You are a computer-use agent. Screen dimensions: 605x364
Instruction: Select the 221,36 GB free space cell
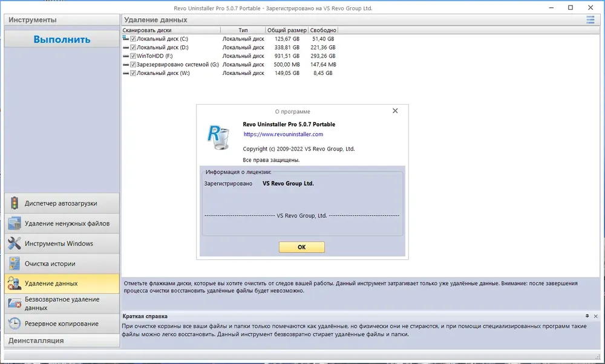pos(323,47)
